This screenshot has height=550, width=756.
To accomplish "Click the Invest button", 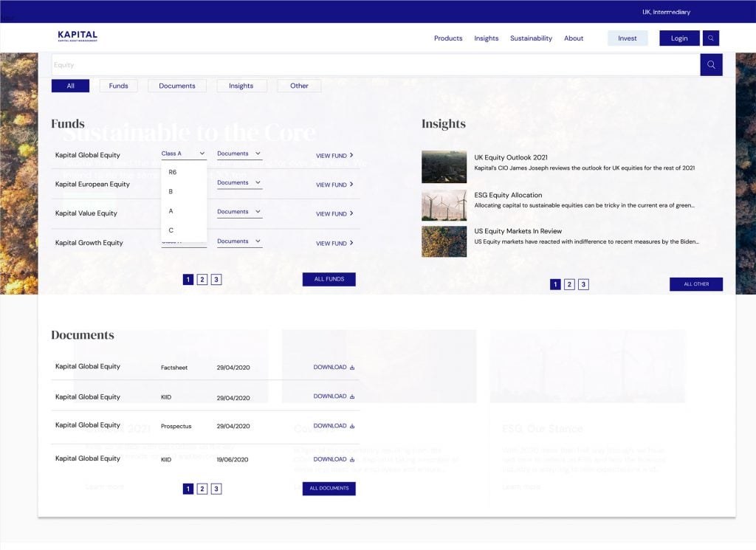I will pyautogui.click(x=628, y=38).
